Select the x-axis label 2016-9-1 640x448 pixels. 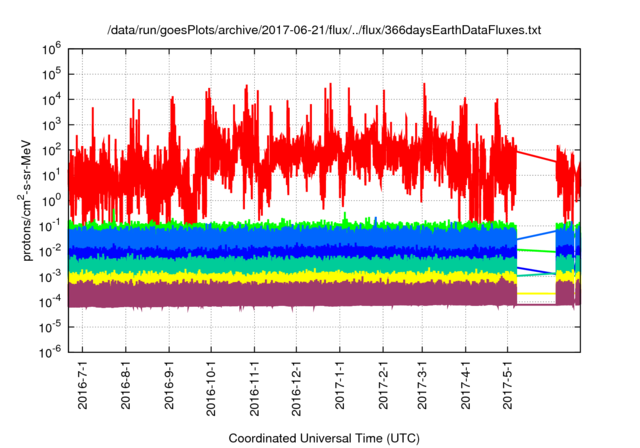pos(169,385)
